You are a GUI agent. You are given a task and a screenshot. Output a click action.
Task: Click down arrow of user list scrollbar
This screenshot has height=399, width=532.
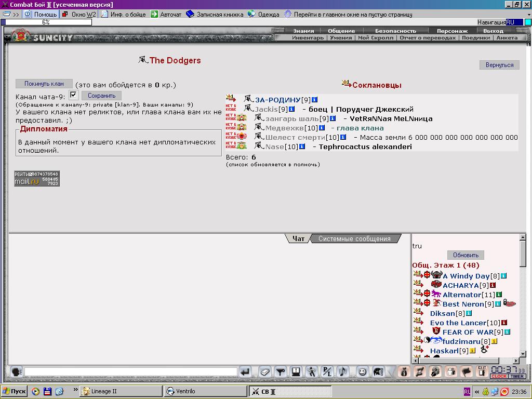click(x=523, y=354)
